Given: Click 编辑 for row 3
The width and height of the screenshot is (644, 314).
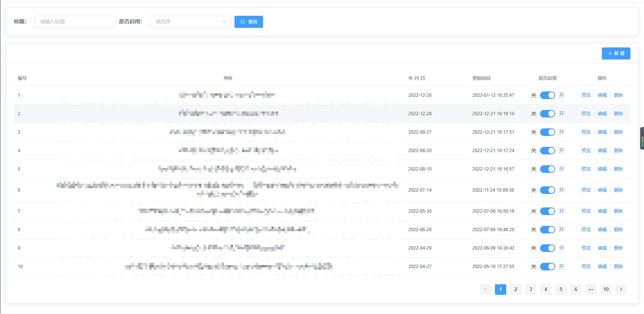Looking at the screenshot, I should [x=602, y=132].
